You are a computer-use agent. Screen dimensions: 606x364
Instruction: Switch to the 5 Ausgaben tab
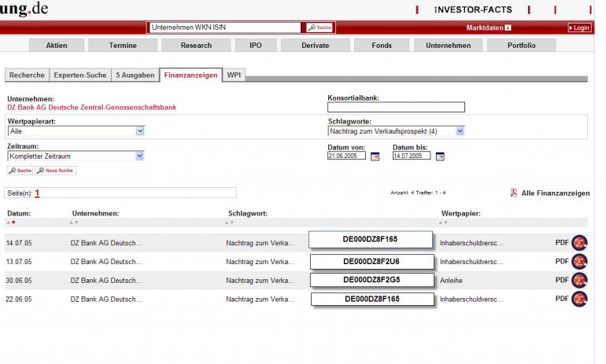[x=135, y=75]
